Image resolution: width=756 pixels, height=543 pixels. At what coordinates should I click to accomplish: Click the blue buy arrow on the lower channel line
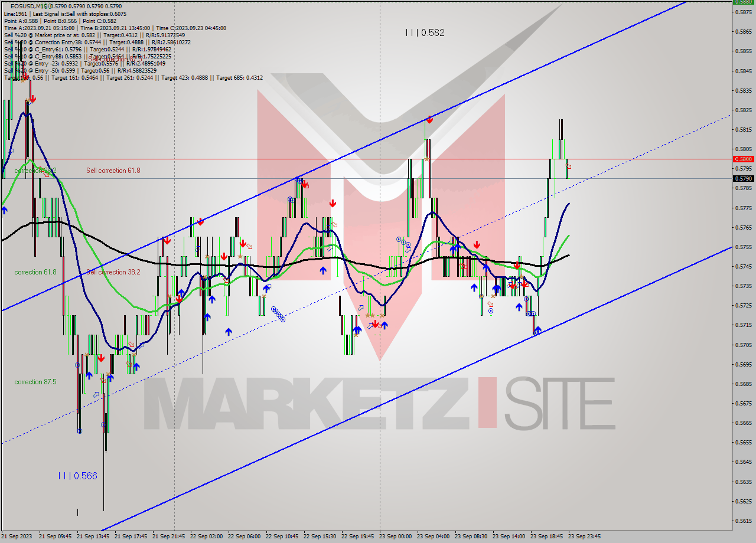(538, 329)
